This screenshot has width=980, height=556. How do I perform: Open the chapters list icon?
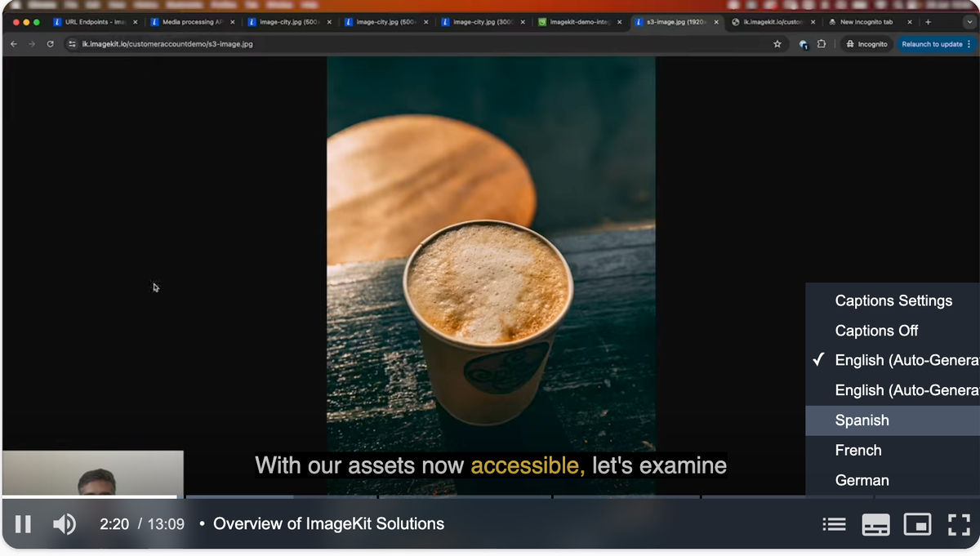833,524
